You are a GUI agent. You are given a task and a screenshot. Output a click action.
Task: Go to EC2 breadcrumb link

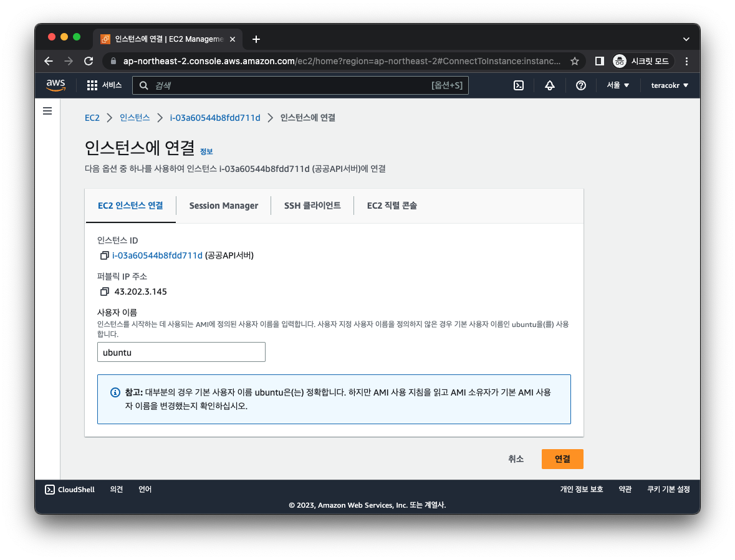tap(92, 118)
